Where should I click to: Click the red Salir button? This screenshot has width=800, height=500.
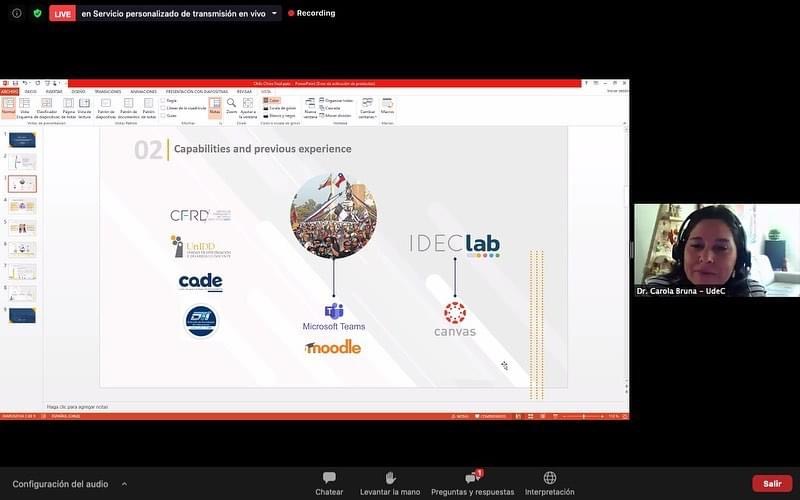pos(772,484)
